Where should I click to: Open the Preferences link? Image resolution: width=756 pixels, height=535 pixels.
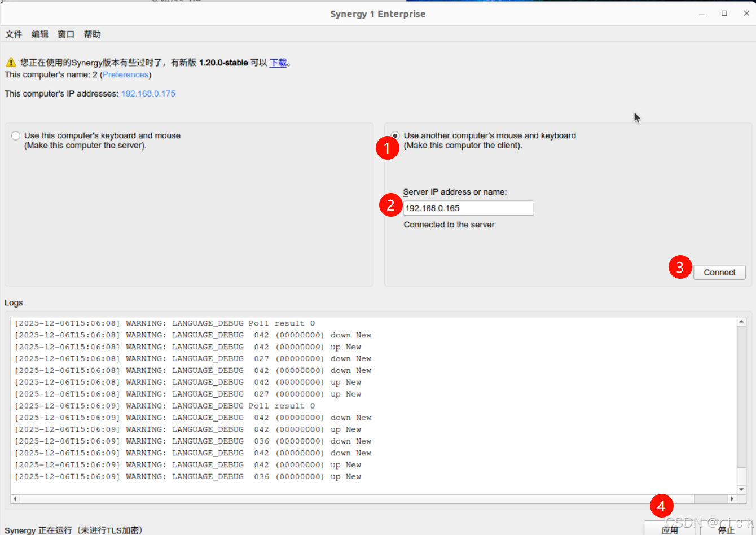coord(125,74)
